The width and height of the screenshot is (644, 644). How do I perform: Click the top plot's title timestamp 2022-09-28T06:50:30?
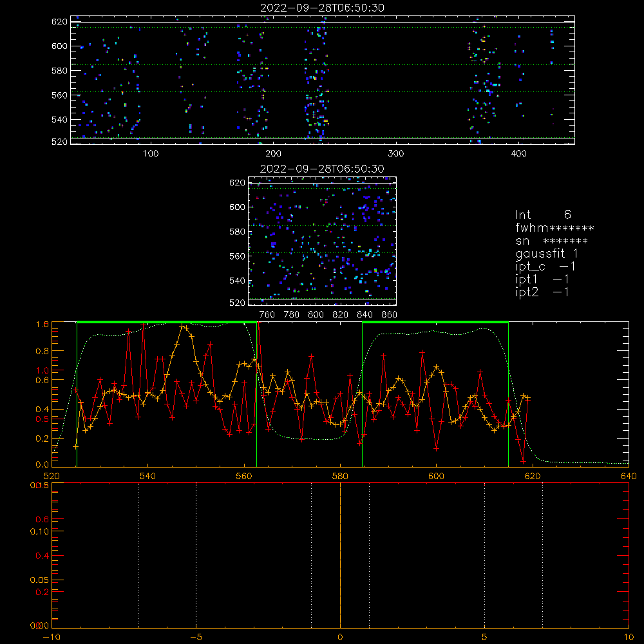click(x=322, y=8)
